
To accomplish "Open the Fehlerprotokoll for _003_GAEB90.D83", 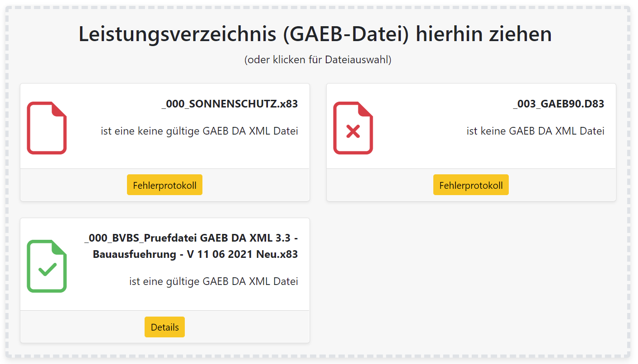I will 471,184.
